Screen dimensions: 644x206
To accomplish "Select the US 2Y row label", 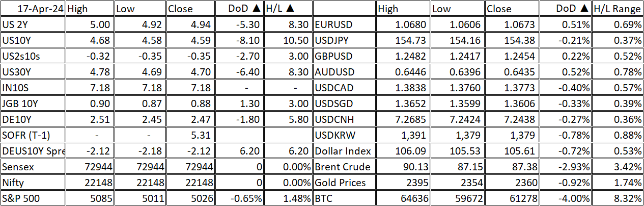I will (33, 24).
